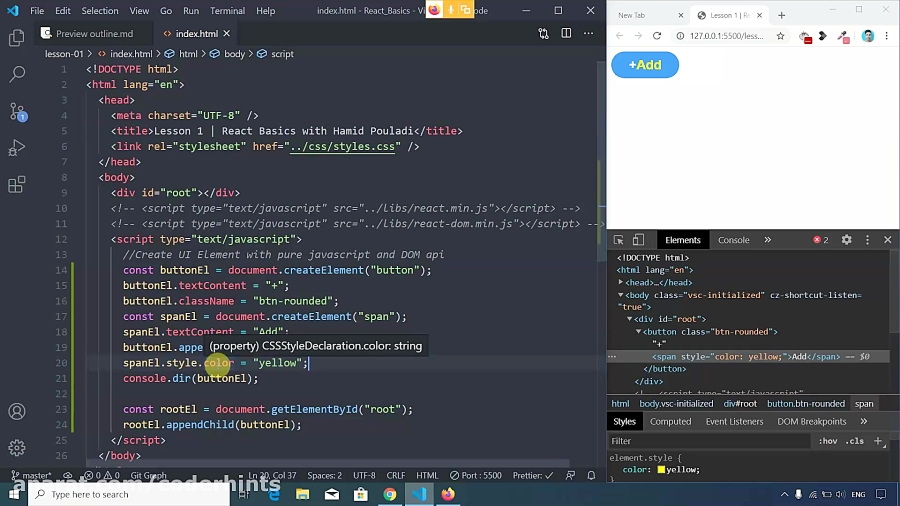Viewport: 900px width, 506px height.
Task: Toggle the .cls class editor
Action: (x=854, y=441)
